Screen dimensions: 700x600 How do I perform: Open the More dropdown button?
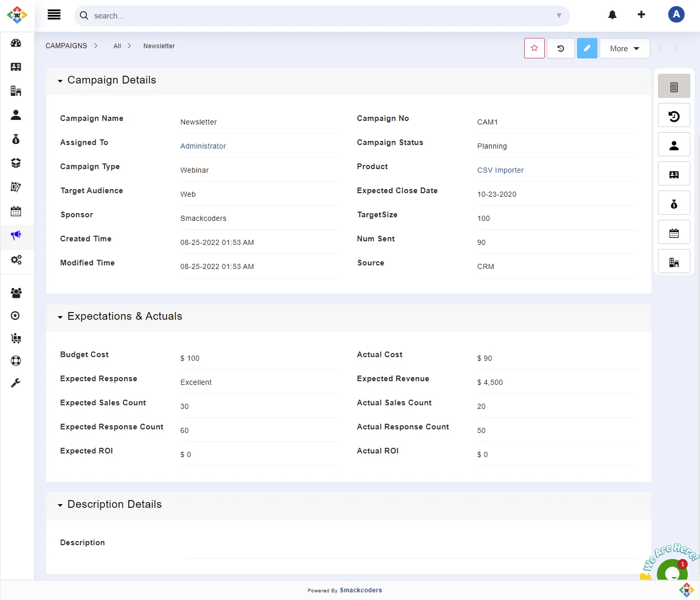[624, 49]
